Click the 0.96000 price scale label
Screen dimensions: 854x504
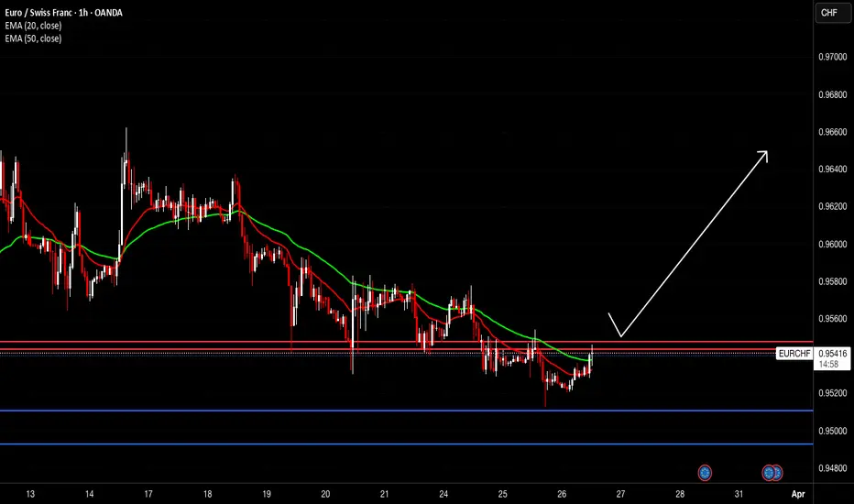(833, 244)
